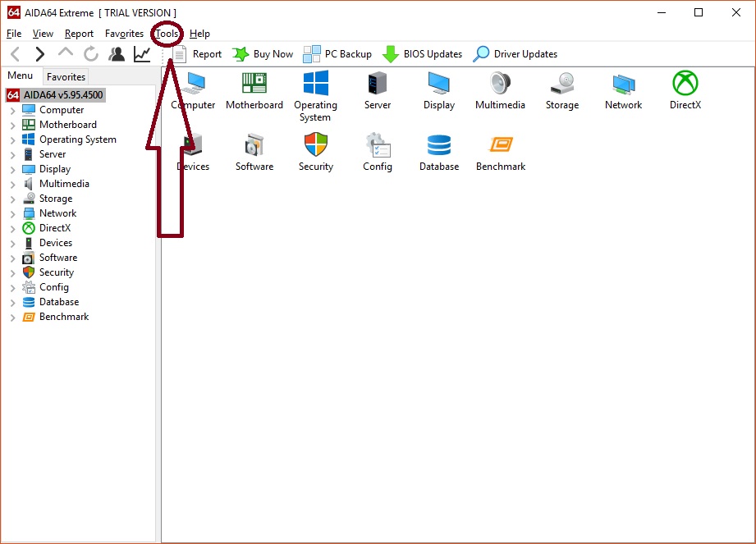Open the Operating System icon in main pane
This screenshot has width=756, height=544.
(316, 83)
